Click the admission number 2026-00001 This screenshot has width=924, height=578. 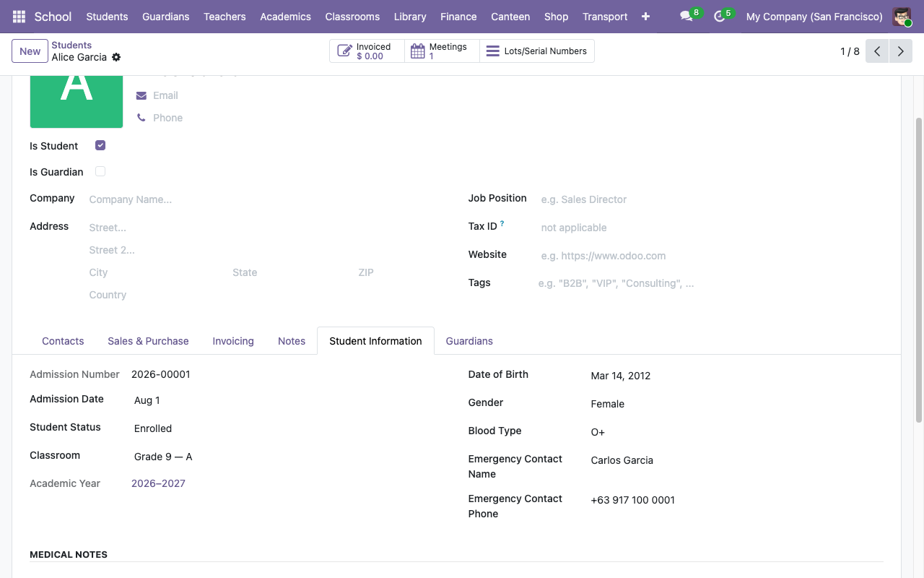click(x=161, y=374)
